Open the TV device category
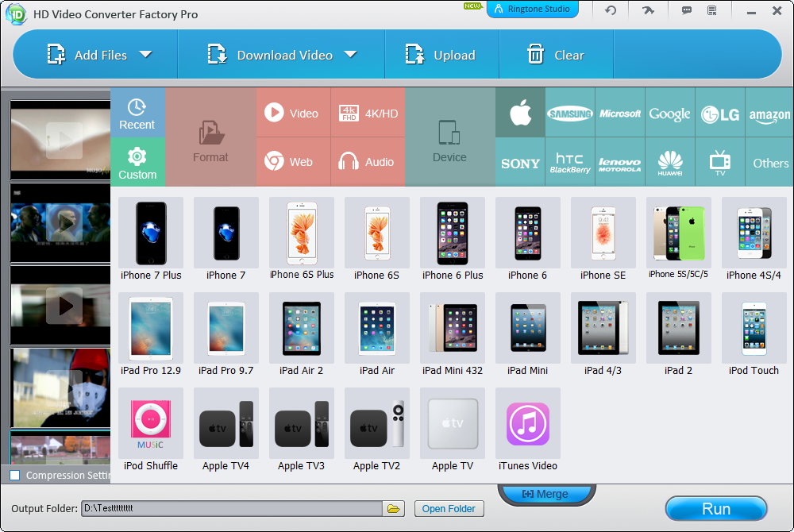The width and height of the screenshot is (794, 532). [x=720, y=162]
